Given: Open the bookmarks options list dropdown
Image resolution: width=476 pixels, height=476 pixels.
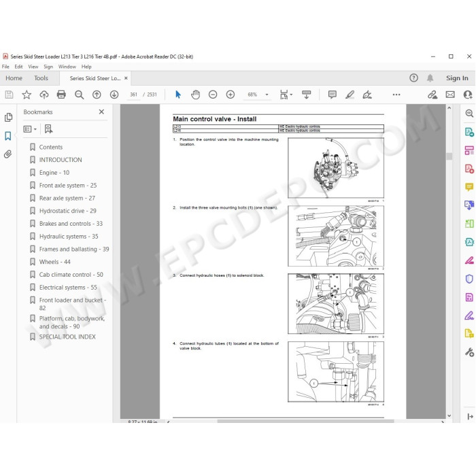Looking at the screenshot, I should click(x=30, y=129).
